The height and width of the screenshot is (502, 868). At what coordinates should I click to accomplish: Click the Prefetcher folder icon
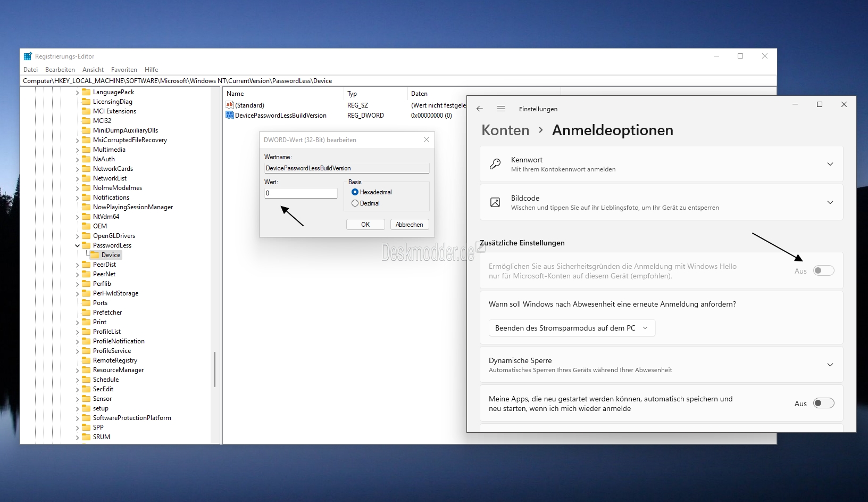click(x=86, y=312)
